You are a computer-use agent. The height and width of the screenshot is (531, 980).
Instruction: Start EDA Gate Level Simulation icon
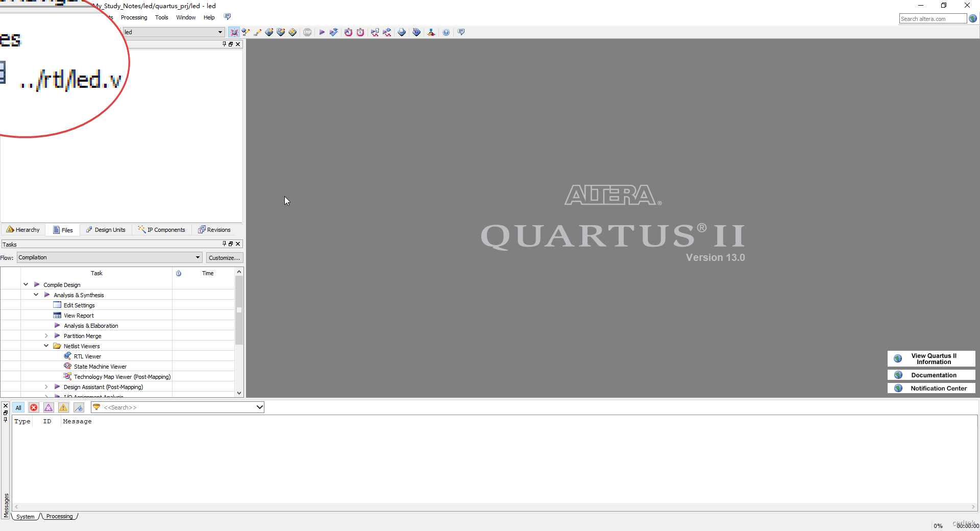(387, 32)
